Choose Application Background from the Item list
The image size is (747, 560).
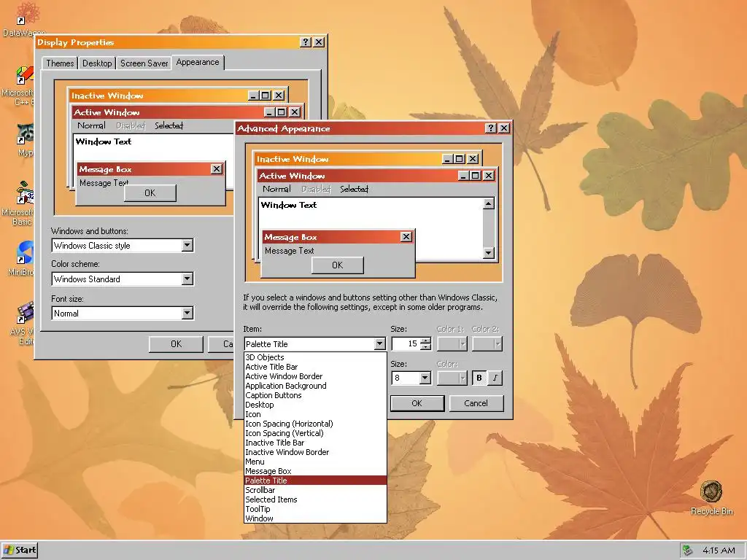click(x=315, y=386)
